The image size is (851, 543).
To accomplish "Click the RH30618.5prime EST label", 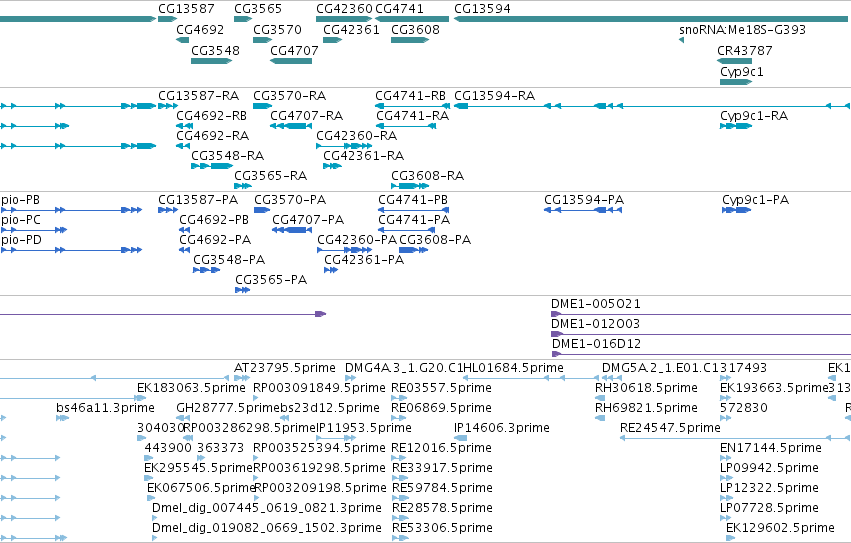I will point(646,388).
